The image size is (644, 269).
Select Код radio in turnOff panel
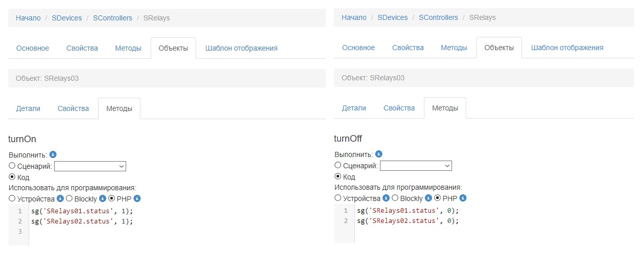coord(338,176)
